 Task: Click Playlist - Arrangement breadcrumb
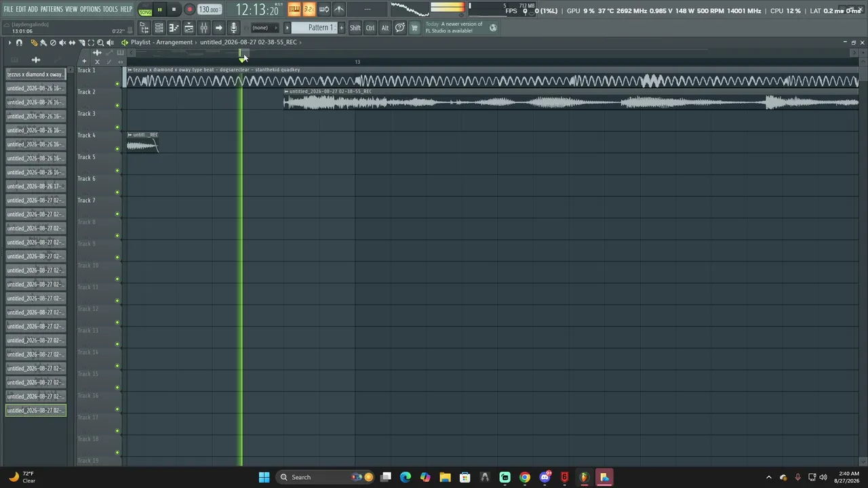point(161,42)
